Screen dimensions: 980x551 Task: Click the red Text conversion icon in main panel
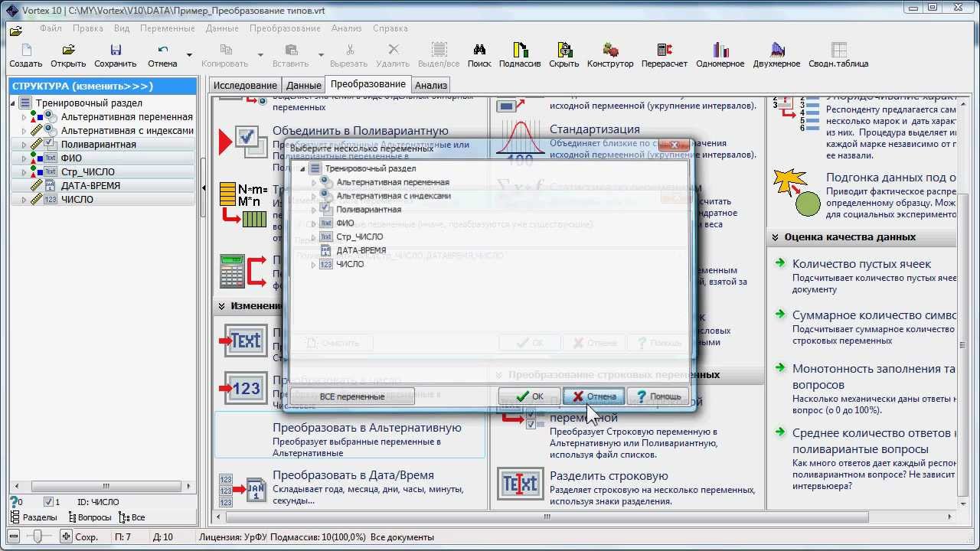(245, 341)
